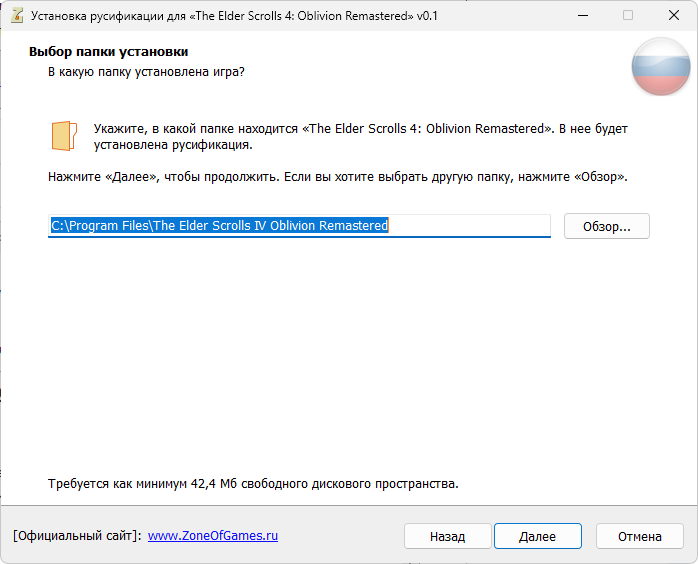Screen dimensions: 698x564
Task: Minimize the installer window
Action: click(582, 16)
